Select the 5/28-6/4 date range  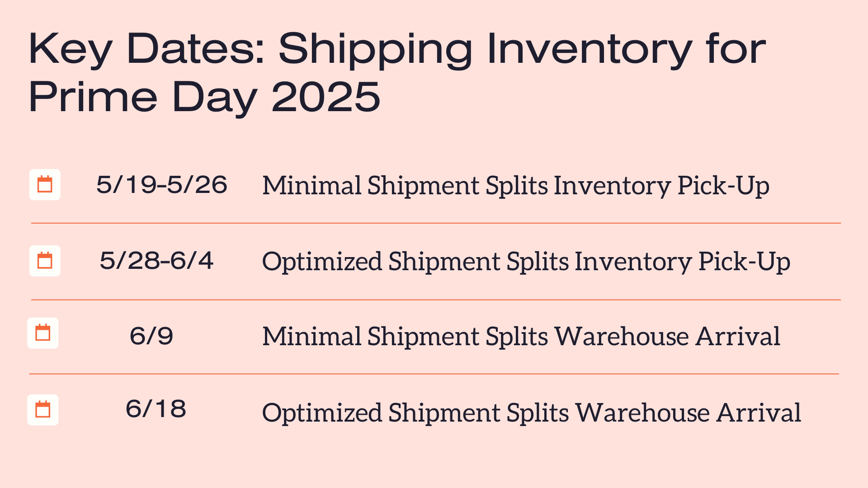click(x=156, y=261)
